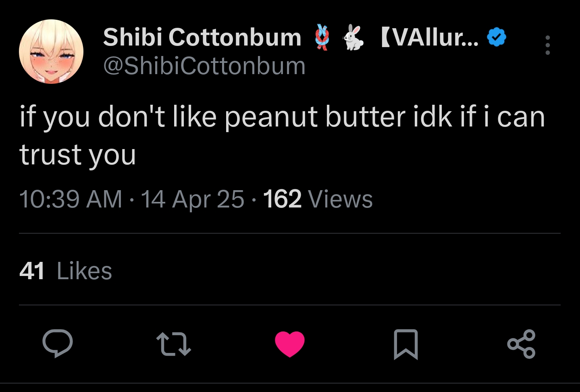The width and height of the screenshot is (580, 392).
Task: Tap the repost arrows icon
Action: 173,344
